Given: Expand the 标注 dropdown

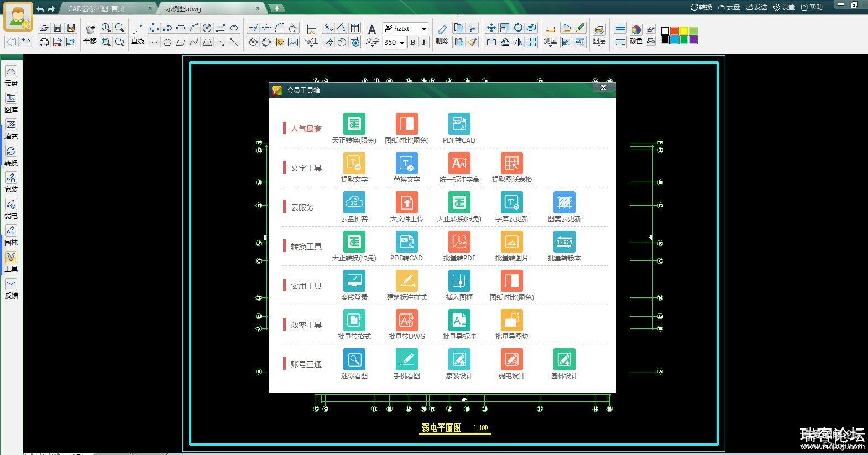Looking at the screenshot, I should point(312,46).
